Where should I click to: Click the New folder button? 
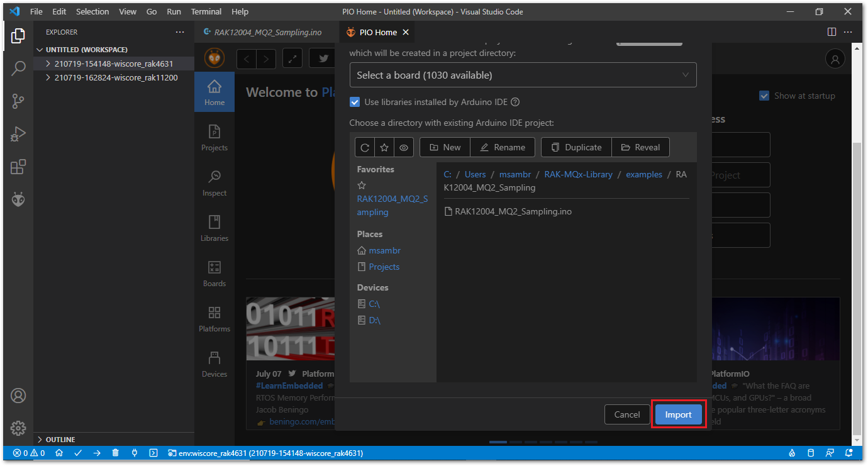coord(445,147)
